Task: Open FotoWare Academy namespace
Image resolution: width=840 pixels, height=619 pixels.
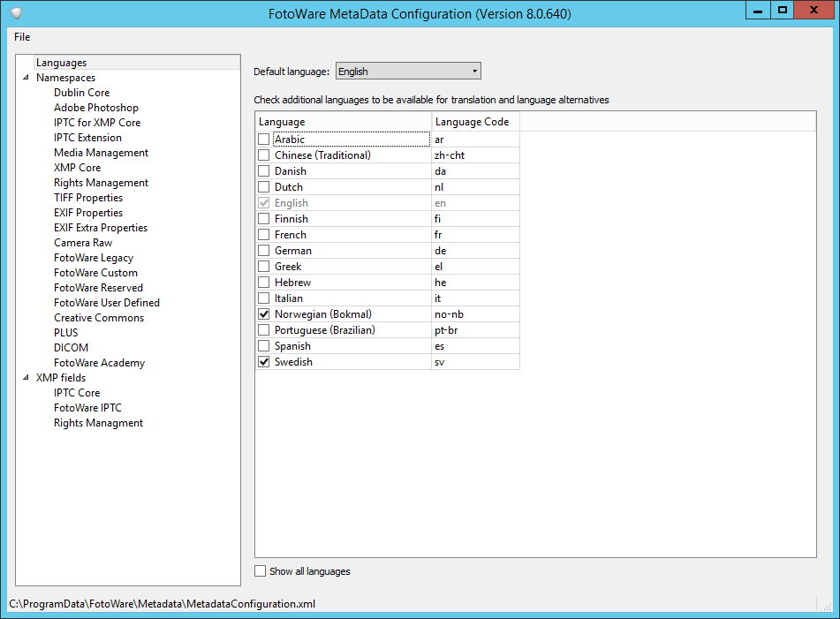Action: coord(99,363)
